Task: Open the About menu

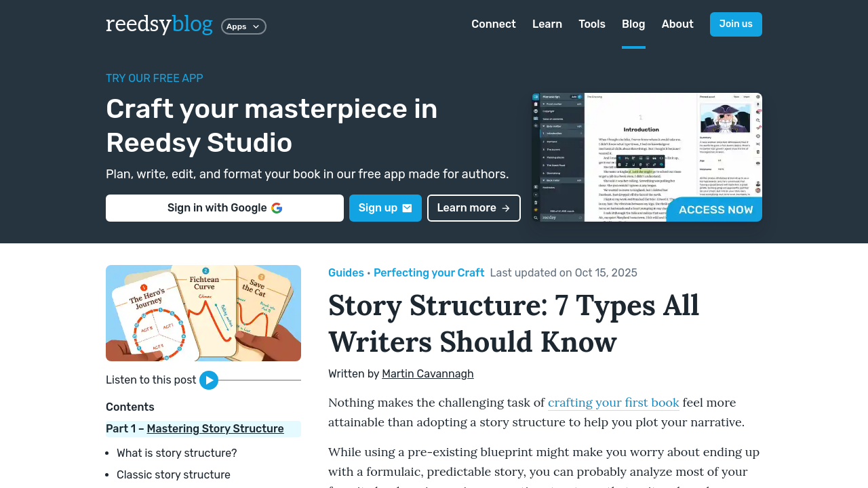Action: [x=677, y=24]
